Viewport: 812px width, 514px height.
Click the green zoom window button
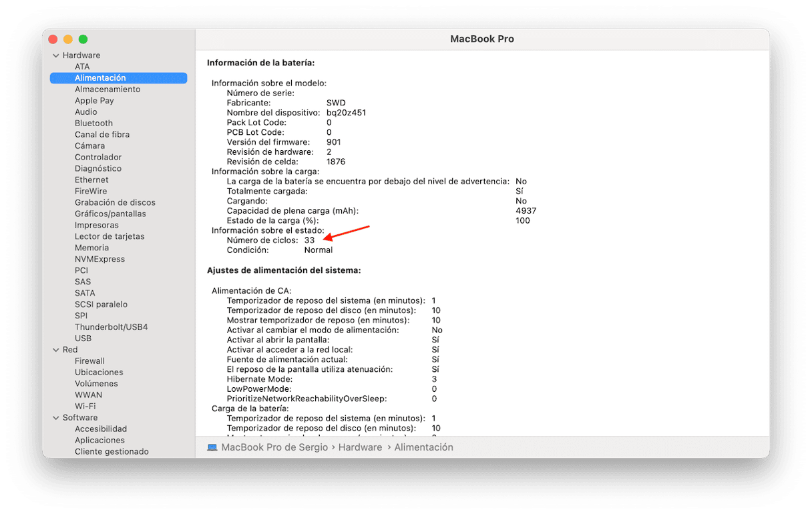[x=83, y=39]
